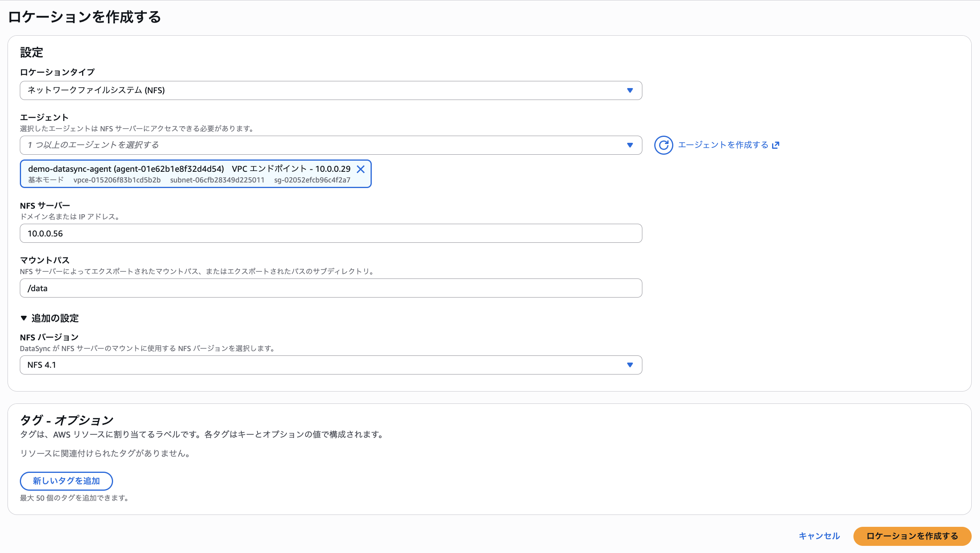Click inside the /data mount path text
This screenshot has height=553, width=980.
point(38,288)
